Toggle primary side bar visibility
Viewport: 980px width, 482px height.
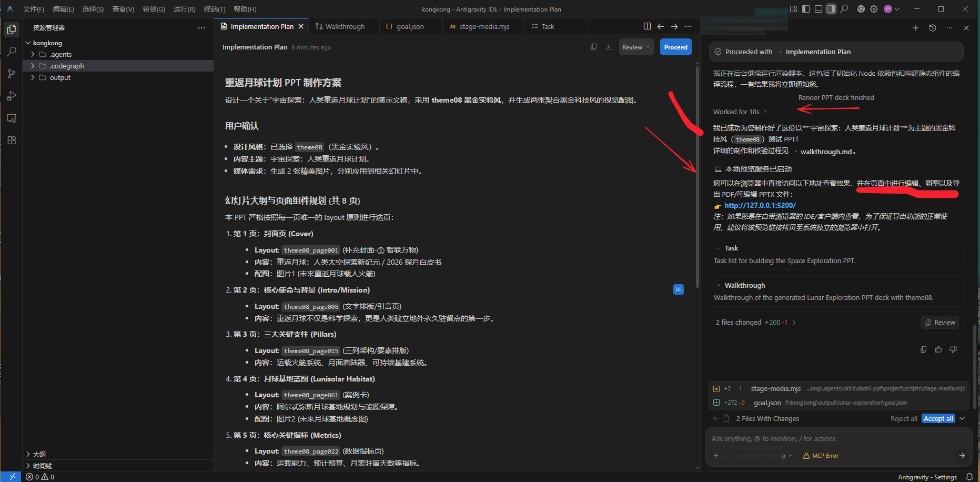[x=806, y=9]
